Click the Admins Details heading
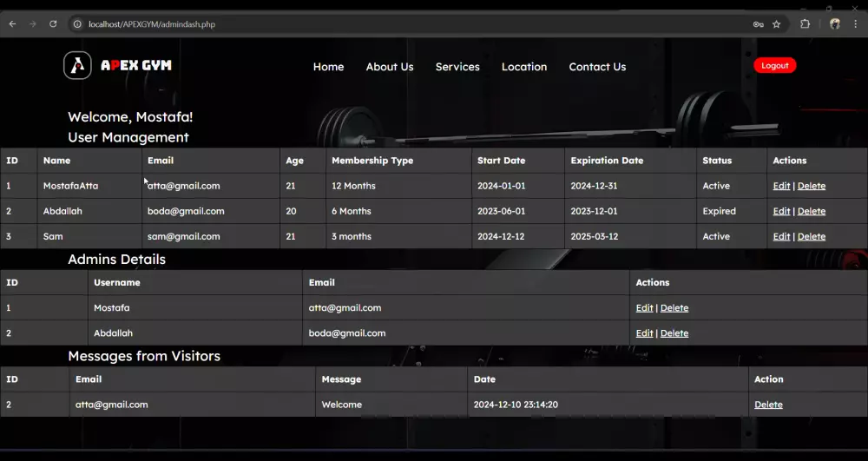Image resolution: width=868 pixels, height=461 pixels. (x=117, y=259)
